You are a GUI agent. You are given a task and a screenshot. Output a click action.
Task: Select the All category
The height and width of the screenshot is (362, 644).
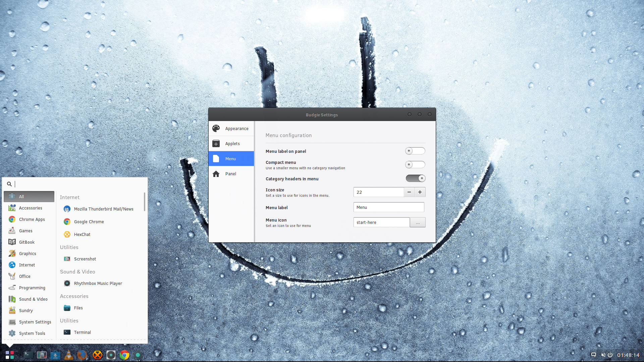[29, 197]
